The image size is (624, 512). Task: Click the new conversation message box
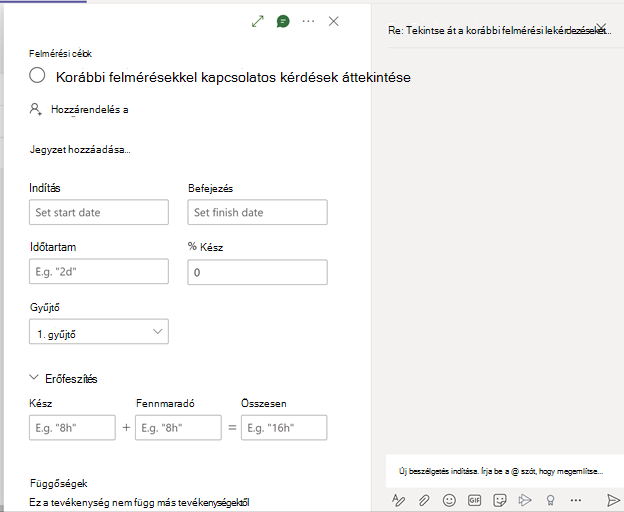(505, 471)
